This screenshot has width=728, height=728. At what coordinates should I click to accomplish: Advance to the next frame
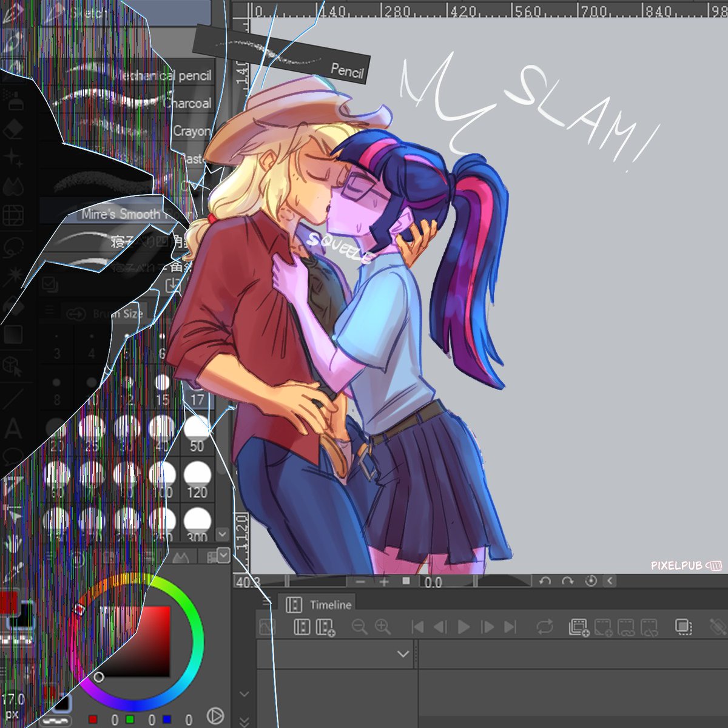(488, 627)
